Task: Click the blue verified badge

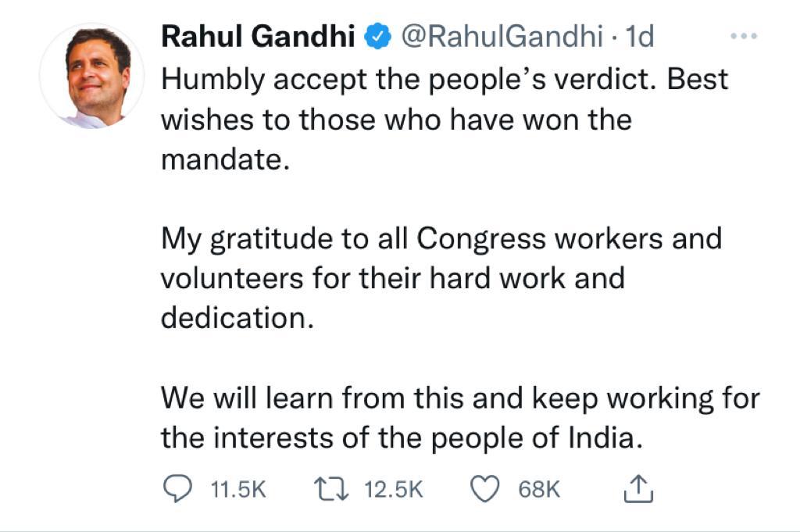Action: click(377, 36)
